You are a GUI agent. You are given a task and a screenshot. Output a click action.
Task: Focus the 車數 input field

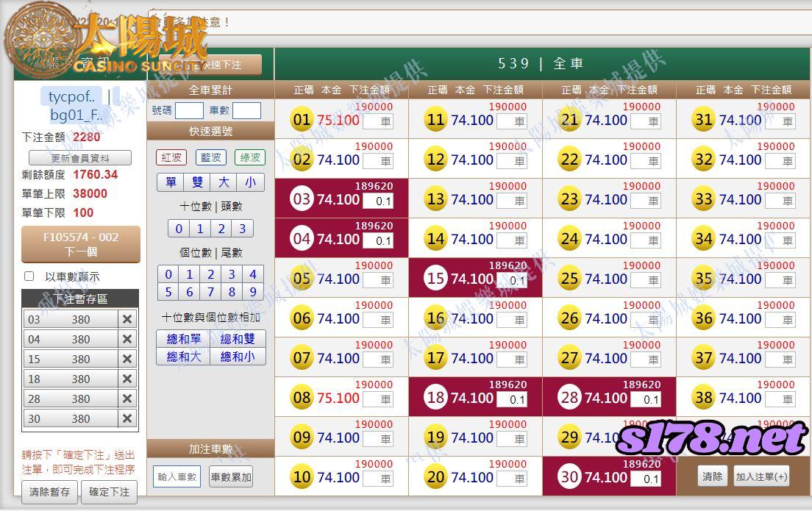[x=246, y=111]
